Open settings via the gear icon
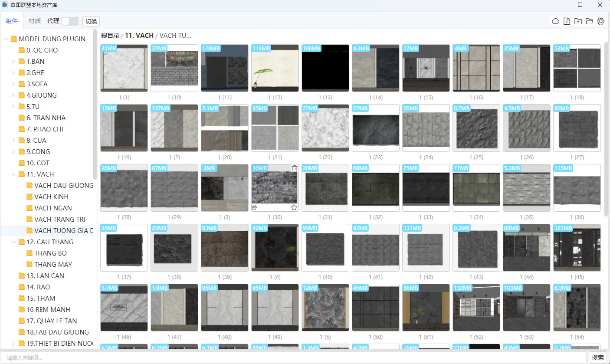The image size is (610, 364). pyautogui.click(x=600, y=21)
